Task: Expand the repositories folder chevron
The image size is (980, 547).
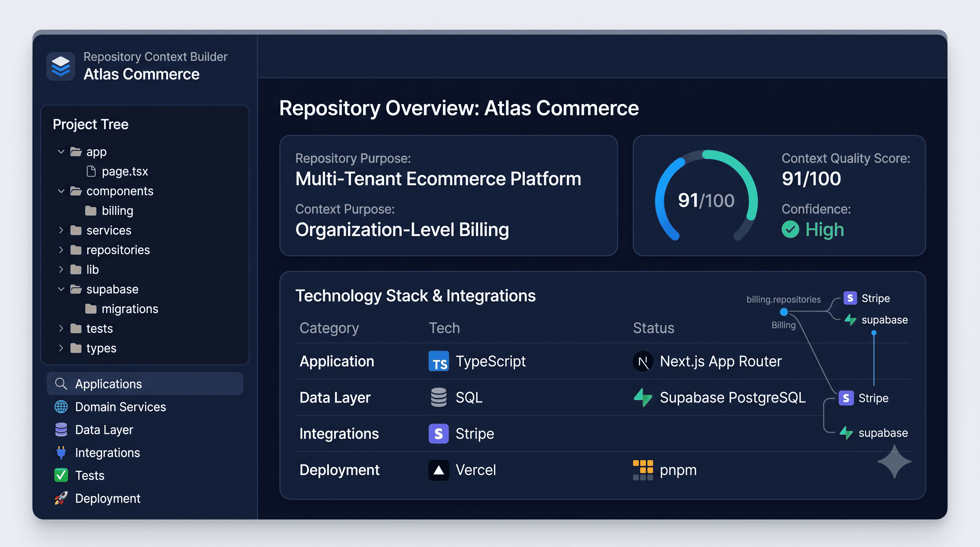Action: tap(61, 250)
